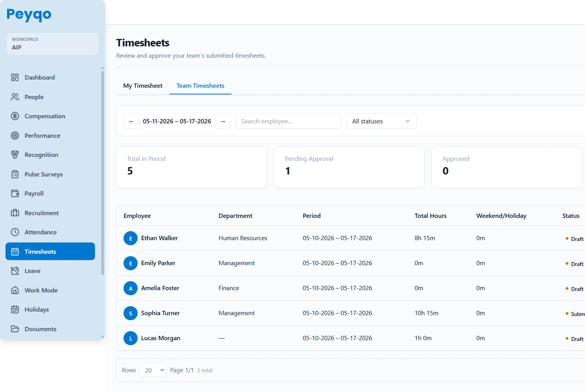Open Ethan Walker's name

(x=159, y=238)
